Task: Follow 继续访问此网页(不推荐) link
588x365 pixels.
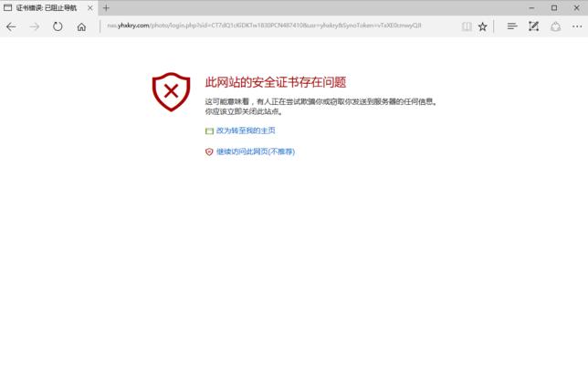Action: (x=256, y=151)
